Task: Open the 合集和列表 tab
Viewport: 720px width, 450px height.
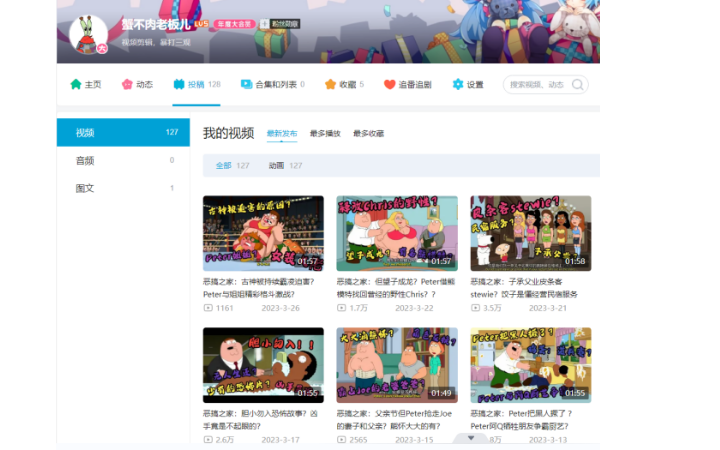Action: click(273, 84)
